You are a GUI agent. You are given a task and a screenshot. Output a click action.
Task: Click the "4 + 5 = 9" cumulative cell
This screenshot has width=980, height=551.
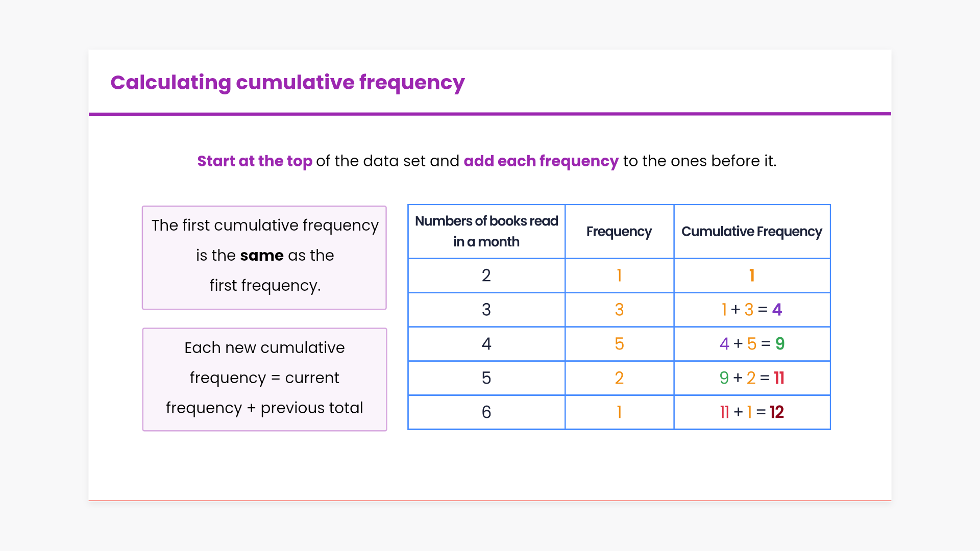[x=751, y=344]
